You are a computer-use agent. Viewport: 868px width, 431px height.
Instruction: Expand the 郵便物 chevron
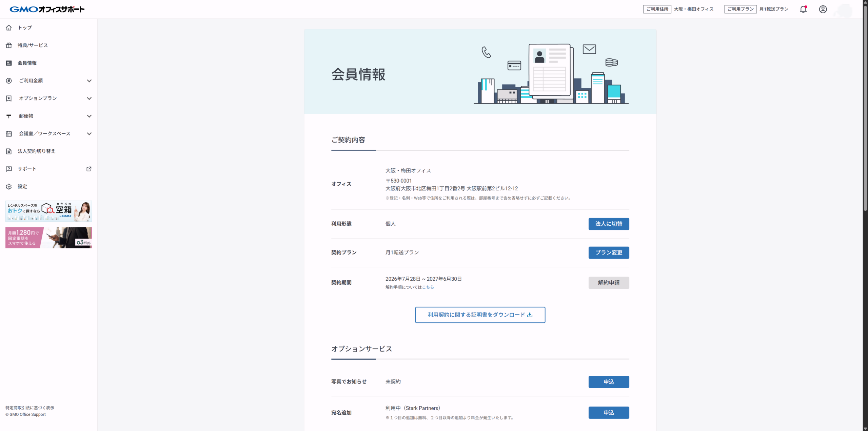tap(89, 116)
